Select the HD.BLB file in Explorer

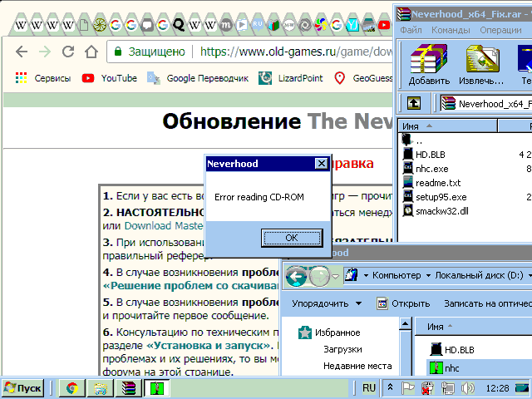(452, 350)
